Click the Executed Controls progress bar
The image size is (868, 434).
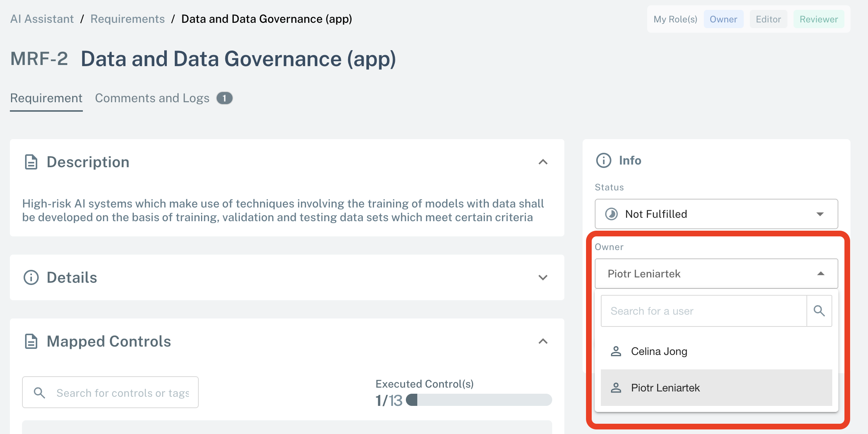click(x=478, y=400)
